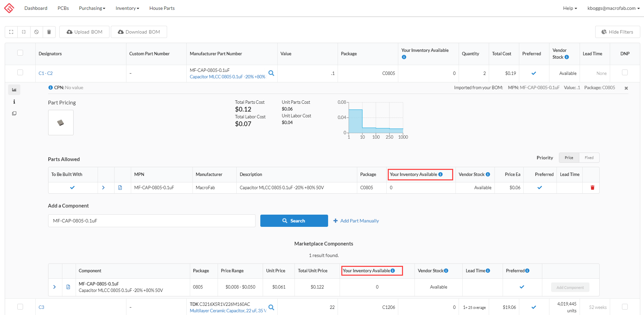Click info icon in Marketplace inventory header
644x315 pixels.
pos(393,271)
